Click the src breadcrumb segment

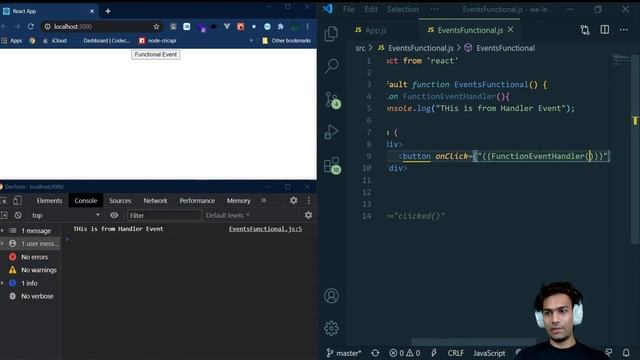pyautogui.click(x=360, y=48)
